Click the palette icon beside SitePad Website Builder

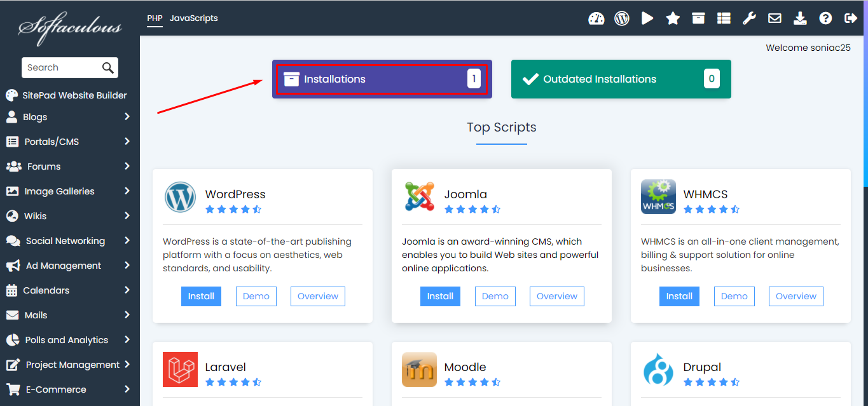[11, 95]
